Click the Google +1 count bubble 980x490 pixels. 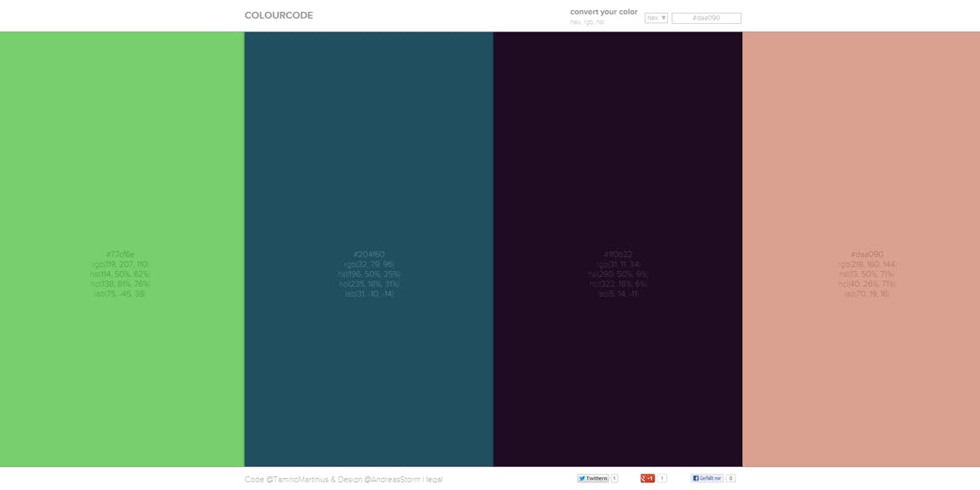[662, 478]
